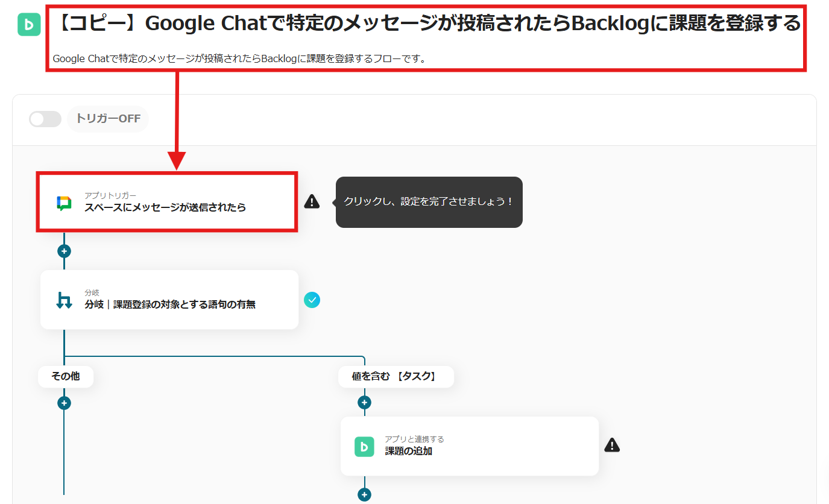Add a step with the plus under the trigger card
The width and height of the screenshot is (829, 504).
click(64, 250)
